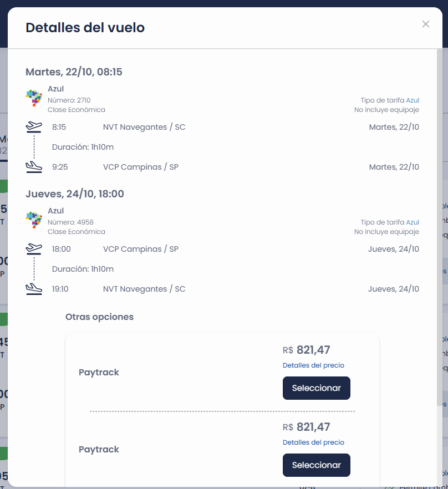This screenshot has width=448, height=489.
Task: Click the Martes, 22/10, 08:15 heading
Action: pyautogui.click(x=74, y=72)
